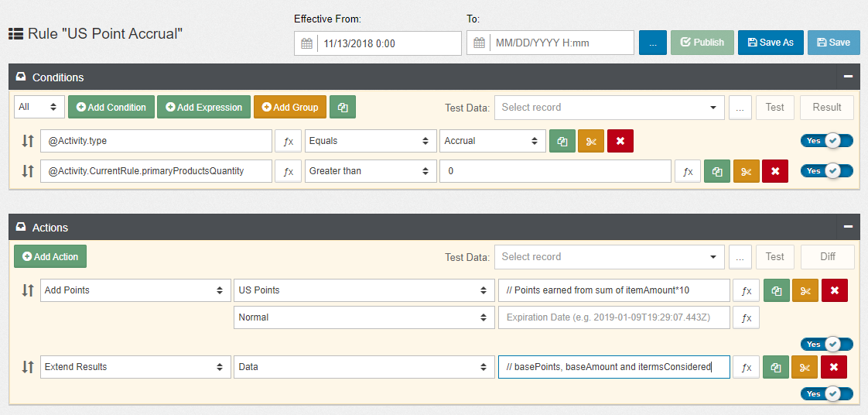Collapse the Actions panel

(x=848, y=228)
